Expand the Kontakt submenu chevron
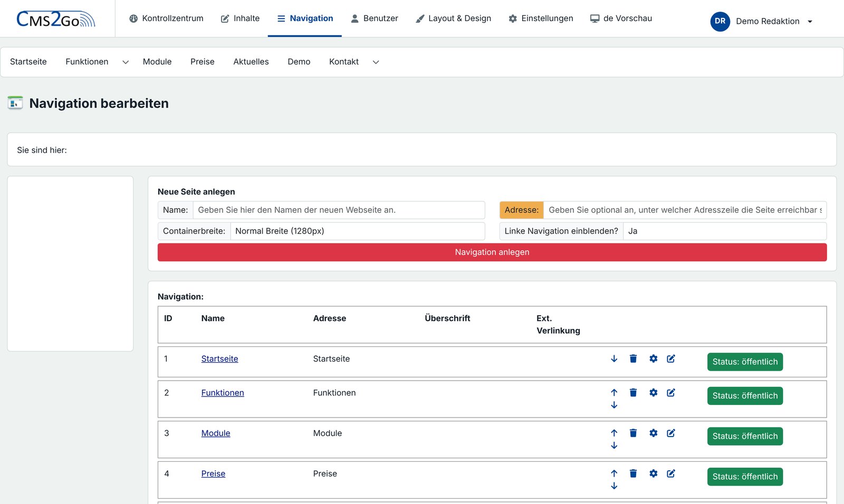The image size is (844, 504). pyautogui.click(x=376, y=62)
